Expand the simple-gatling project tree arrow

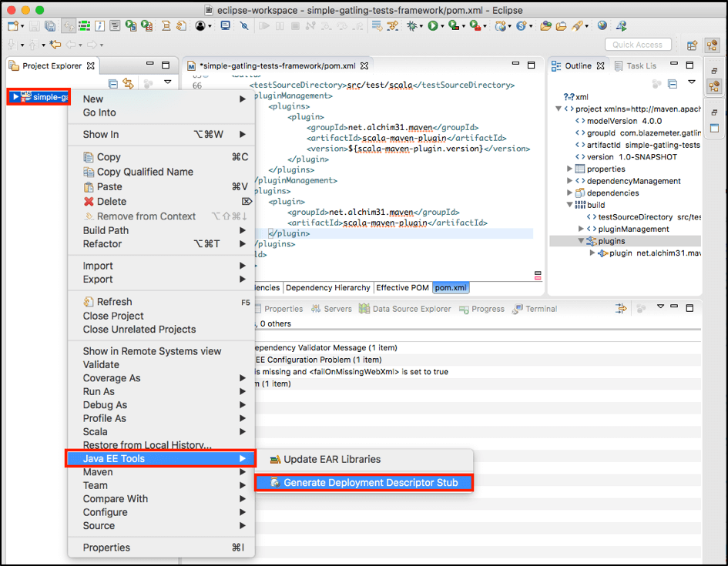(x=15, y=97)
